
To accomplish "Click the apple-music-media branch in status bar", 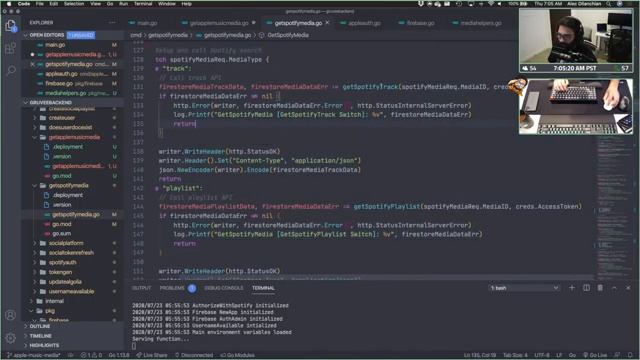I will [x=34, y=355].
